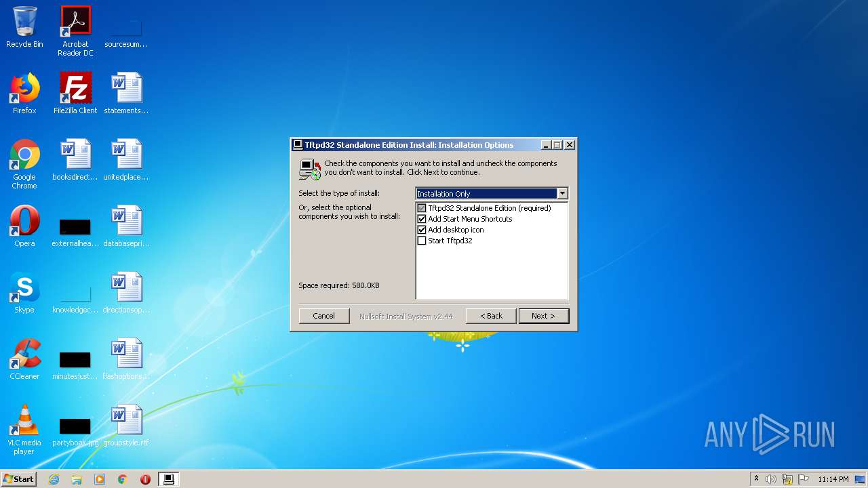Select the sourcesum desktop file
This screenshot has height=488, width=868.
[126, 31]
